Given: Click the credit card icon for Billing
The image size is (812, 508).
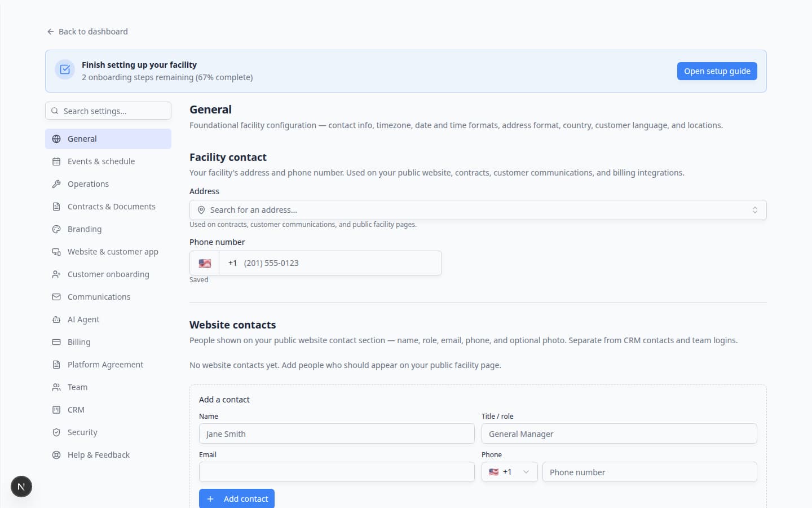Looking at the screenshot, I should coord(56,342).
